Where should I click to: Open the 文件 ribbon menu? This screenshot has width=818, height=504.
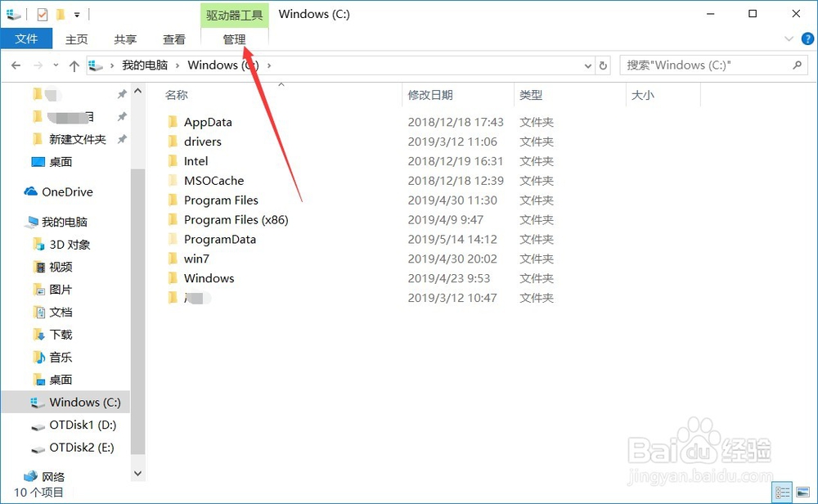pyautogui.click(x=26, y=39)
